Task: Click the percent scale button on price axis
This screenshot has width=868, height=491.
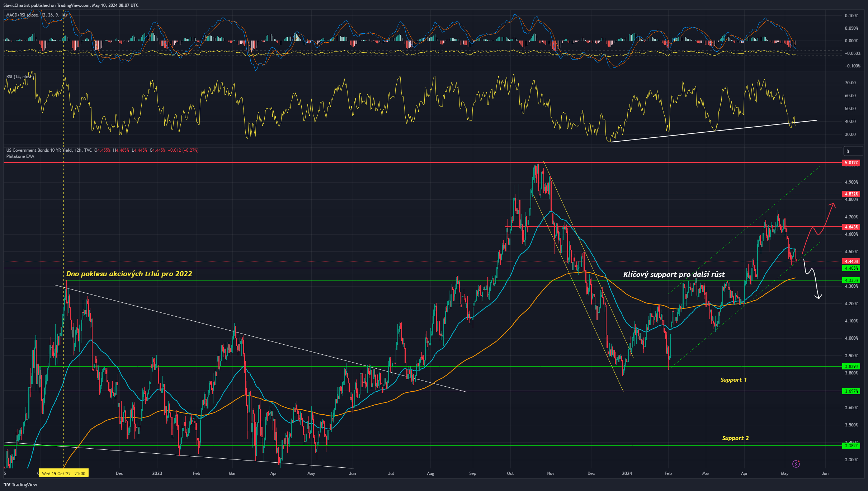Action: [853, 151]
